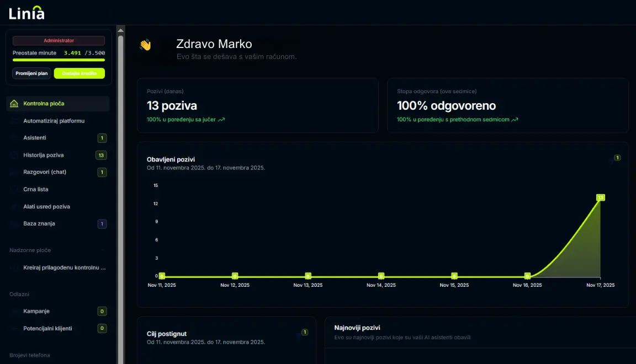Open the Asistenti page
The width and height of the screenshot is (636, 364).
point(35,138)
